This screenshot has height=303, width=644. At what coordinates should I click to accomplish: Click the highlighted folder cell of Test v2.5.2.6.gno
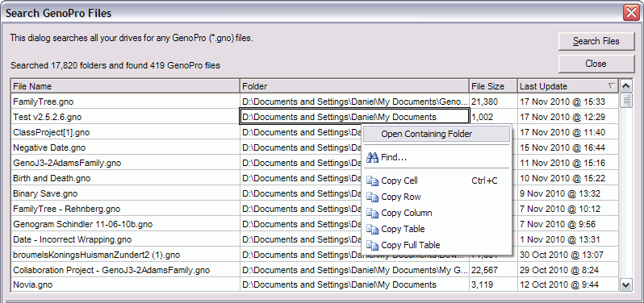354,117
